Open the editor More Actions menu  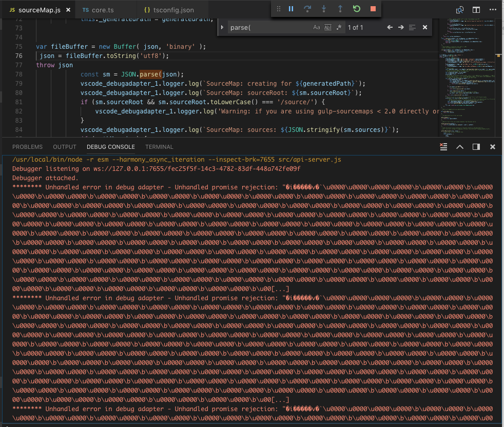coord(493,10)
